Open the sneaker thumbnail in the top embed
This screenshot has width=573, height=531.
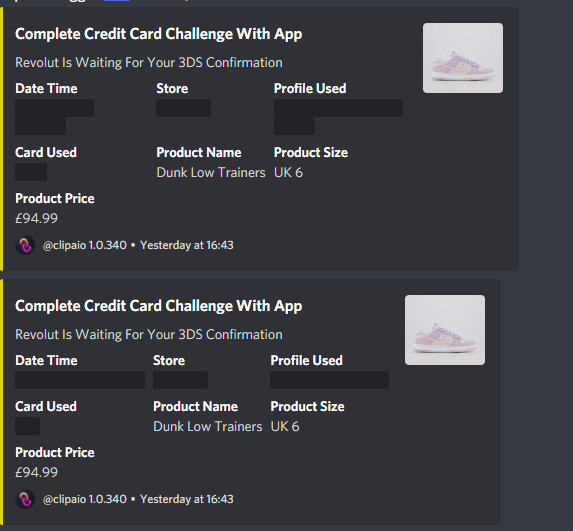click(463, 58)
